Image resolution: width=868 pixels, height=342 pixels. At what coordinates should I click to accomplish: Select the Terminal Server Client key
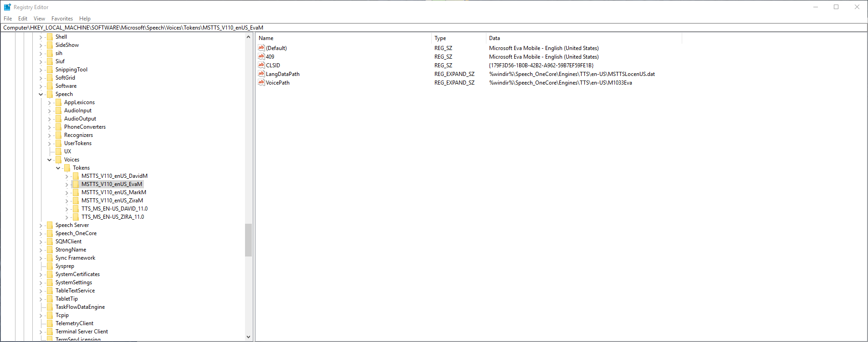coord(82,332)
